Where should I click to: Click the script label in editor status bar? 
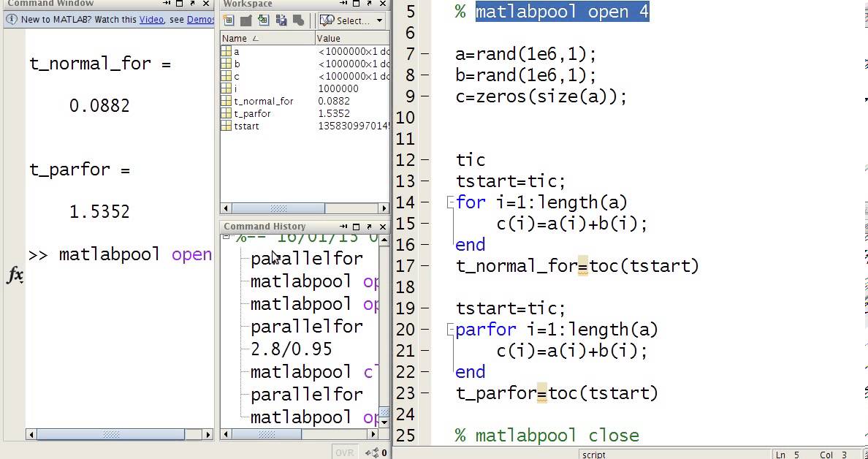(594, 454)
